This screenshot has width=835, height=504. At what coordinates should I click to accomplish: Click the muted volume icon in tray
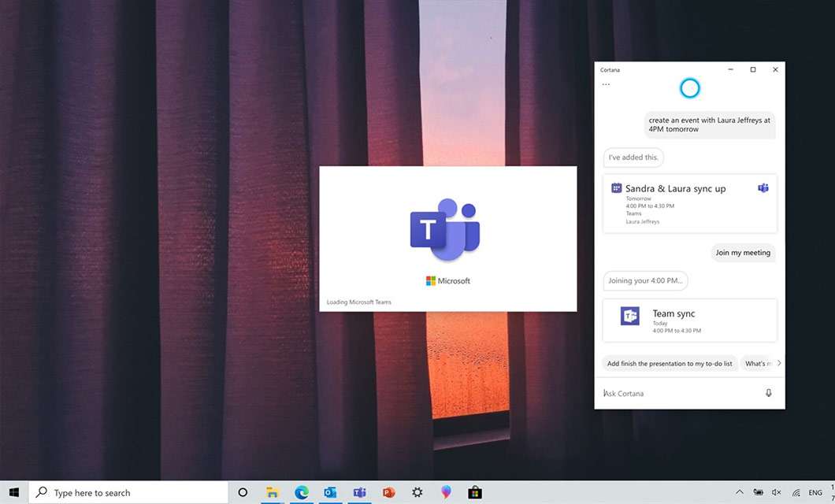pos(777,493)
